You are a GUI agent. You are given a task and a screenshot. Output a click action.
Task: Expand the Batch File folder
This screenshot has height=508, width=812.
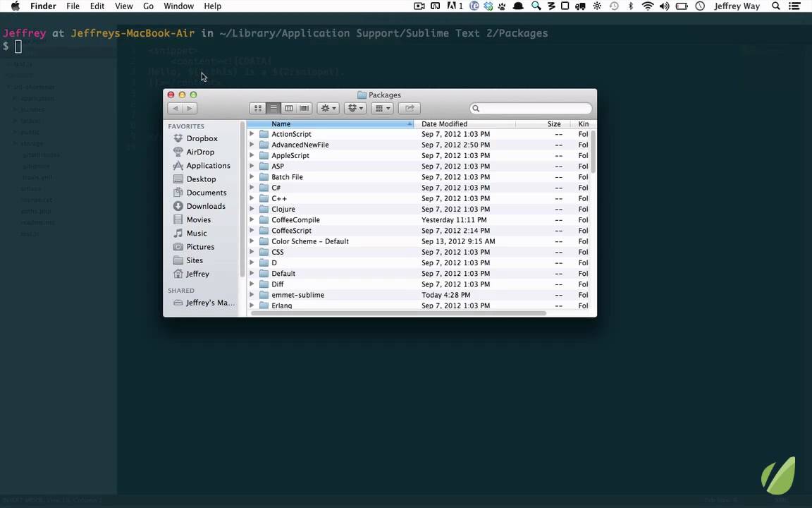click(252, 177)
